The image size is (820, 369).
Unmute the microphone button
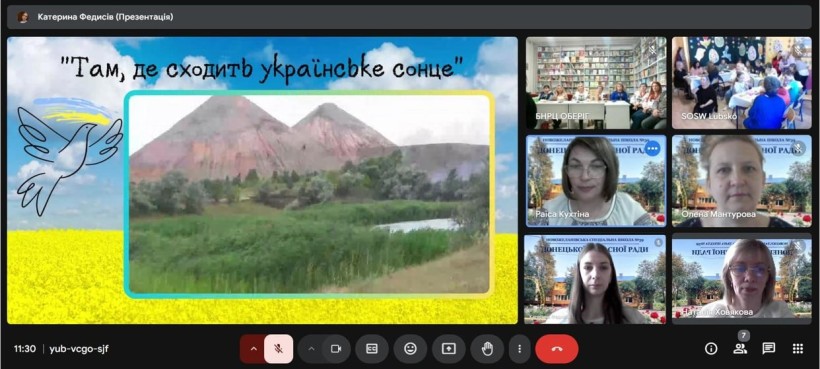[278, 349]
